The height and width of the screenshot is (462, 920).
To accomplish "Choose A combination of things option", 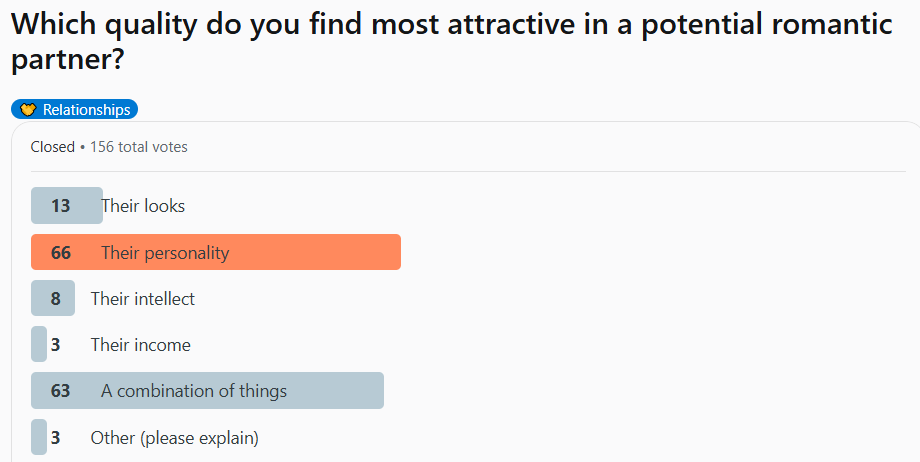I will click(194, 390).
